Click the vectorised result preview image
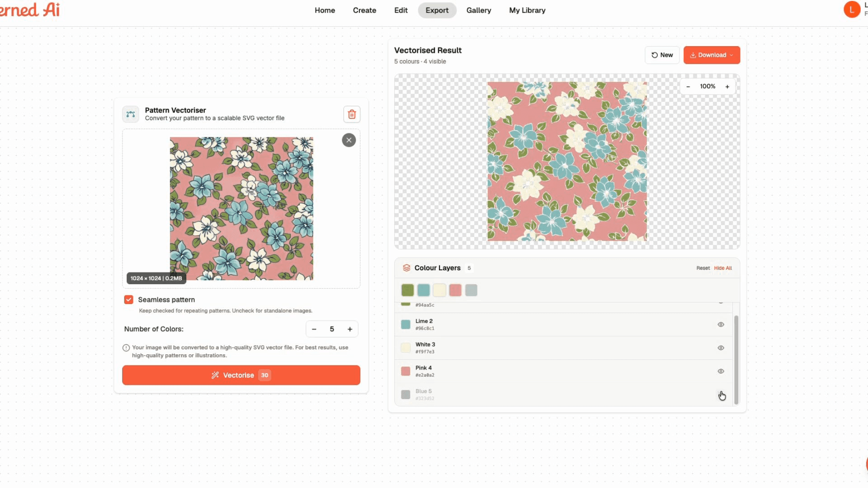This screenshot has width=868, height=488. coord(567,161)
